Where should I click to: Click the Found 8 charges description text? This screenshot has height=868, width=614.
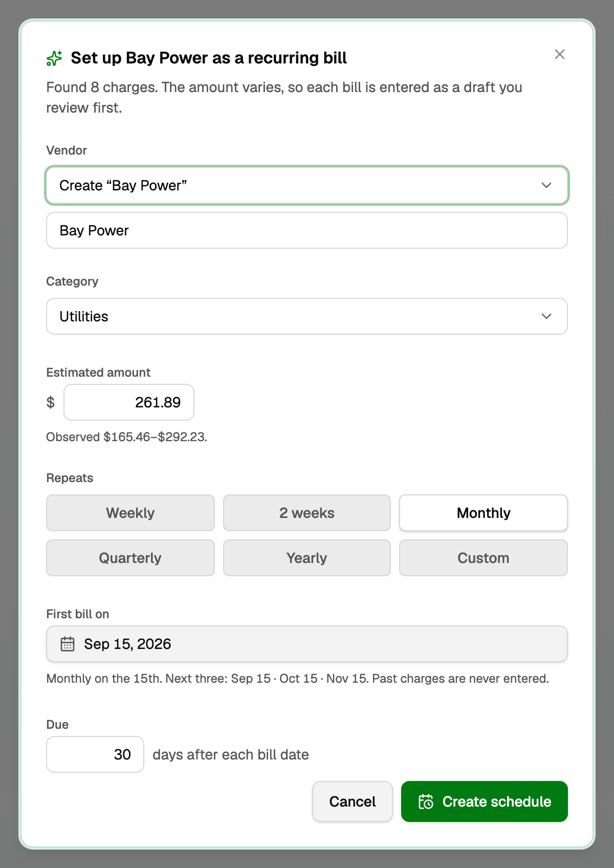coord(284,97)
